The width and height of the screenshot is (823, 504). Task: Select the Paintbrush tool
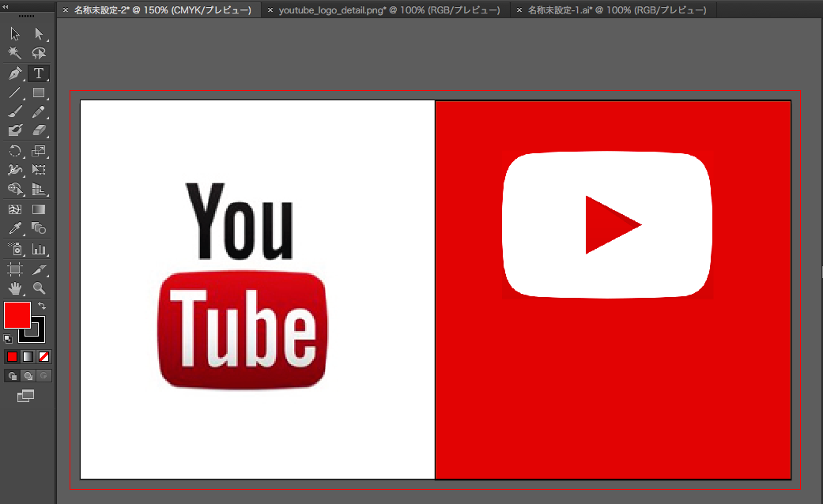pos(15,111)
